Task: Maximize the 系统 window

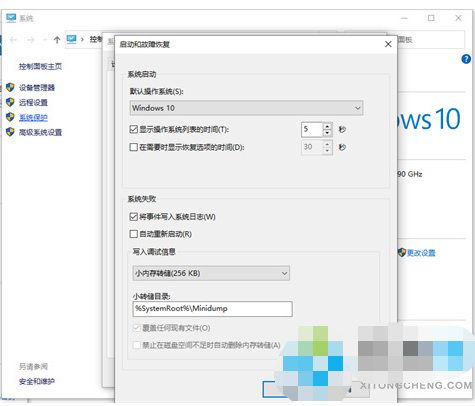Action: (431, 18)
